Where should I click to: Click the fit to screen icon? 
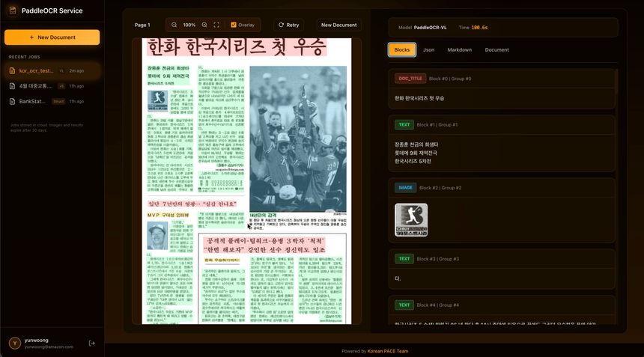coord(216,25)
